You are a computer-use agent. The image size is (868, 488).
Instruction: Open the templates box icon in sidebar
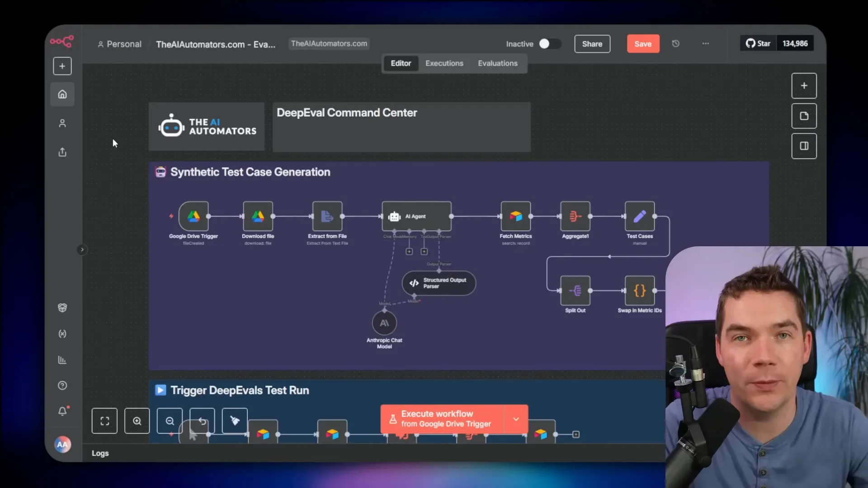(x=62, y=308)
